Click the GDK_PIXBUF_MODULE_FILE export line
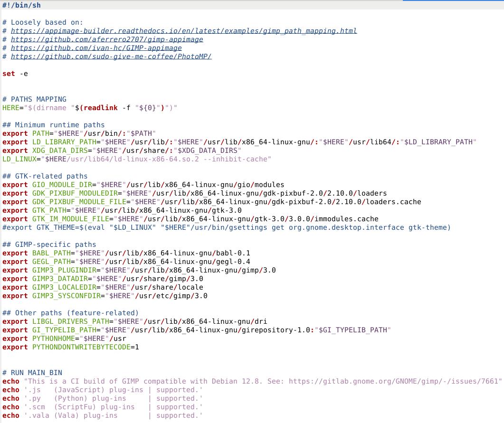 point(211,202)
